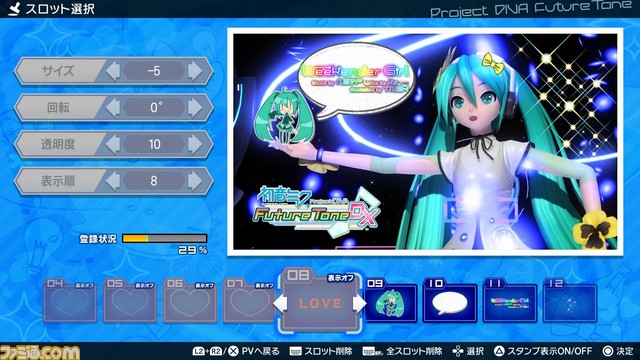Click the right arrow for 回転
Image resolution: width=640 pixels, height=360 pixels.
(x=195, y=108)
